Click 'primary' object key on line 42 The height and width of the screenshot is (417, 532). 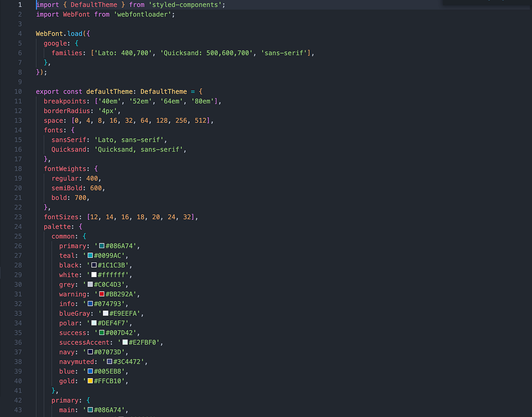click(65, 401)
